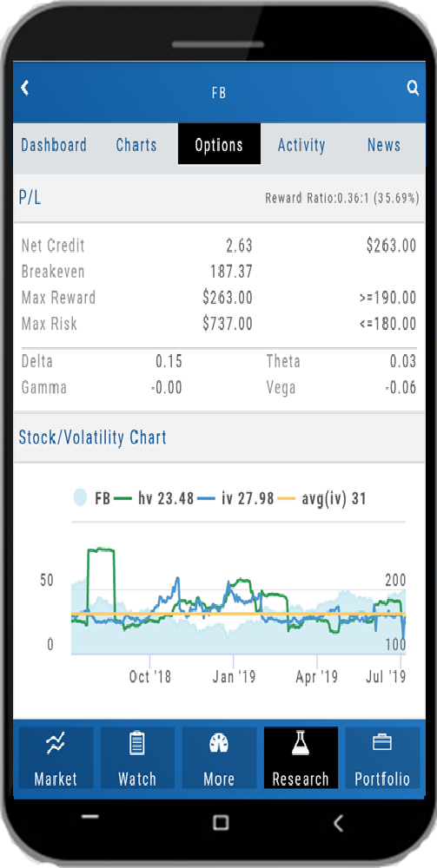Tap Android back navigation arrow
The height and width of the screenshot is (868, 437).
click(x=339, y=823)
